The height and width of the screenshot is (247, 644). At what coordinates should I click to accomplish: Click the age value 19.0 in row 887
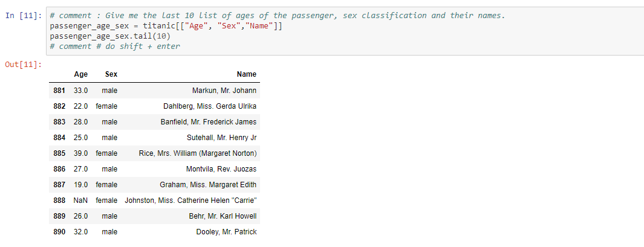pyautogui.click(x=80, y=185)
